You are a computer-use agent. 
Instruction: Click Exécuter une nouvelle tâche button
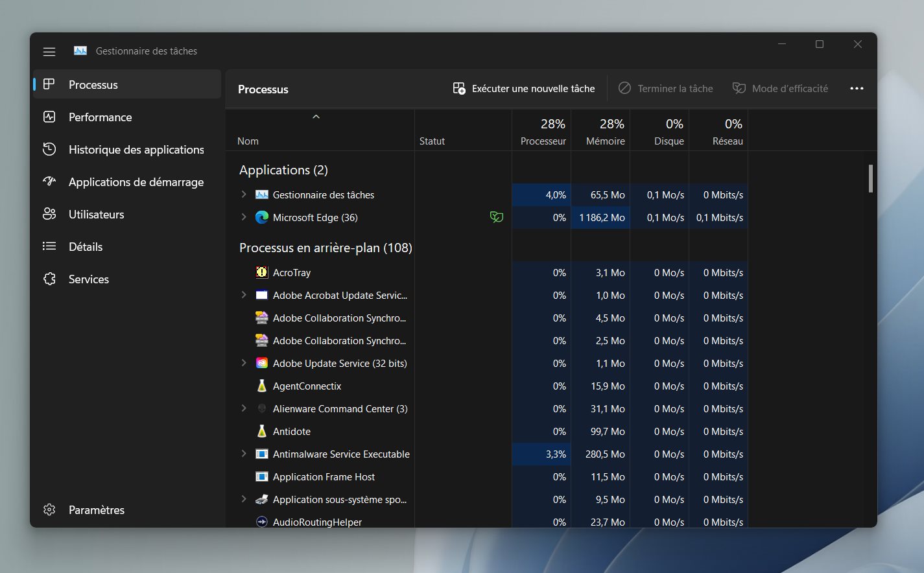[523, 88]
